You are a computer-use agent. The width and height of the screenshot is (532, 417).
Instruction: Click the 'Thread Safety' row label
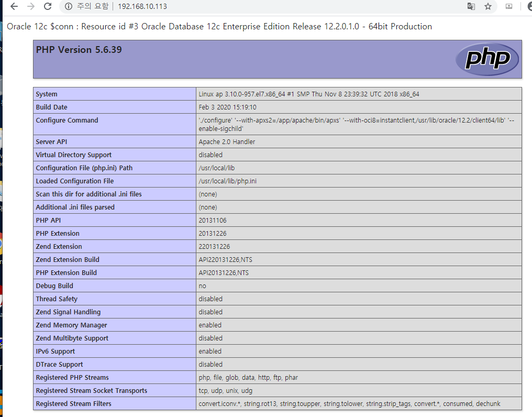point(57,299)
